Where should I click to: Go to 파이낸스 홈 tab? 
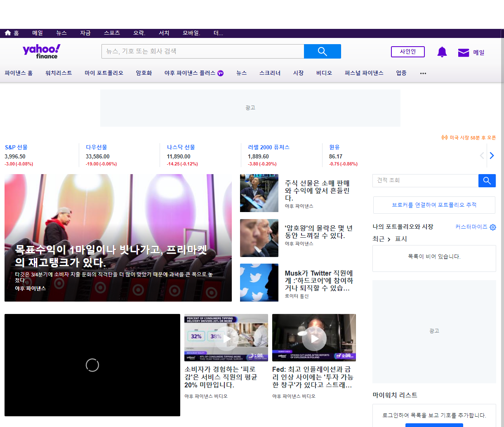click(x=19, y=73)
